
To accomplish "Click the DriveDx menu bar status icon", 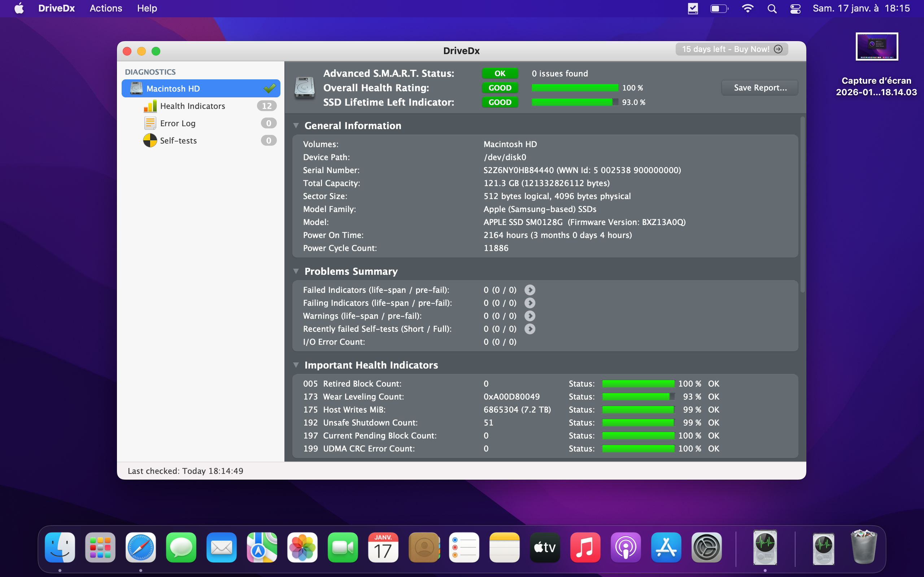I will coord(693,8).
